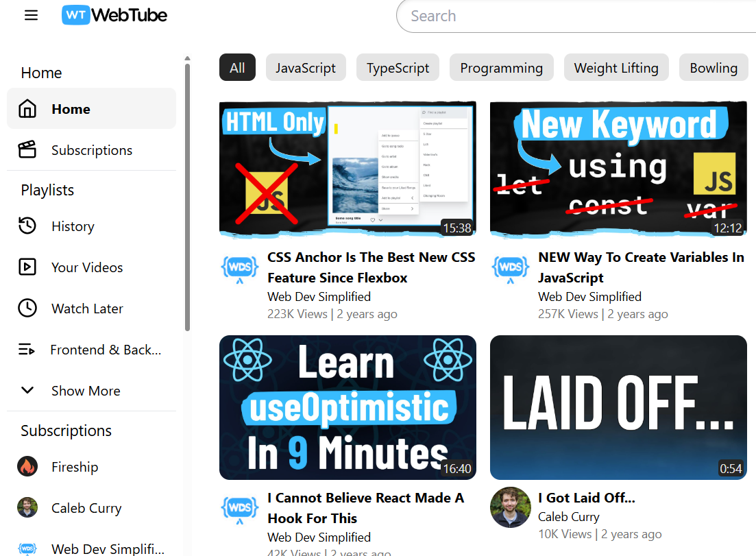This screenshot has height=556, width=756.
Task: Open the Subscriptions sidebar label
Action: tap(92, 150)
